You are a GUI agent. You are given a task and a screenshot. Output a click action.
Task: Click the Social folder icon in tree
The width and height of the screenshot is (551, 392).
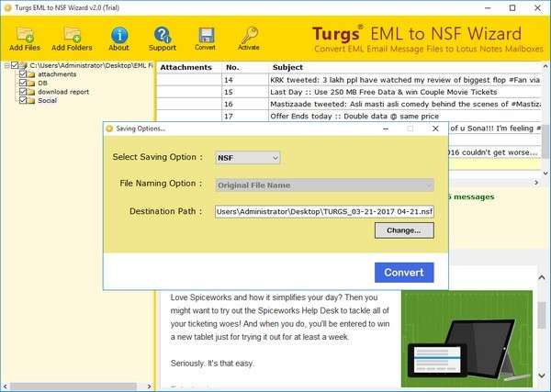coord(31,101)
